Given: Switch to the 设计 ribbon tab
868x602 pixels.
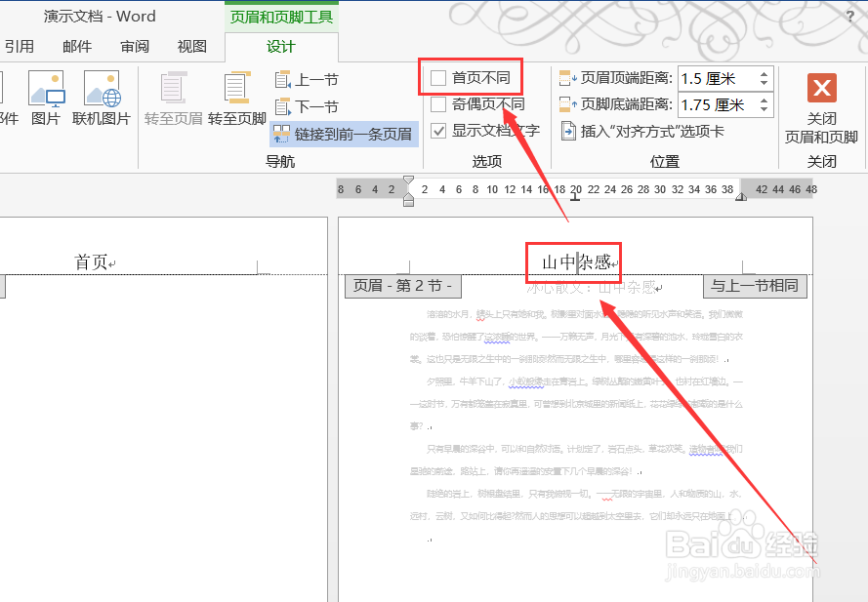Looking at the screenshot, I should tap(280, 46).
